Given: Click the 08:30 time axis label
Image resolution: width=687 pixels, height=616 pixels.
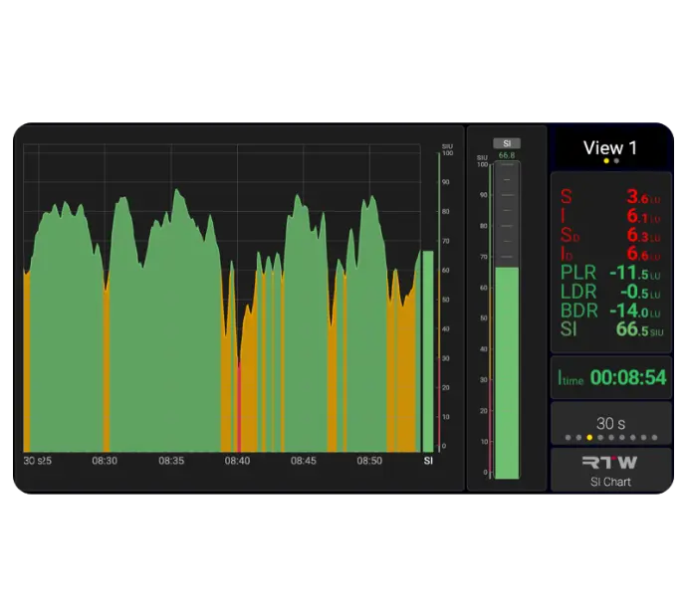Looking at the screenshot, I should point(105,461).
